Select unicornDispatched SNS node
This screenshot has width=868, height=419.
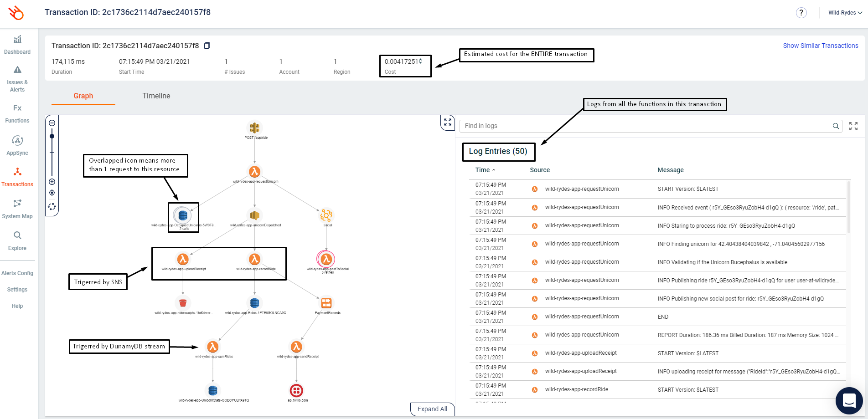pyautogui.click(x=254, y=215)
